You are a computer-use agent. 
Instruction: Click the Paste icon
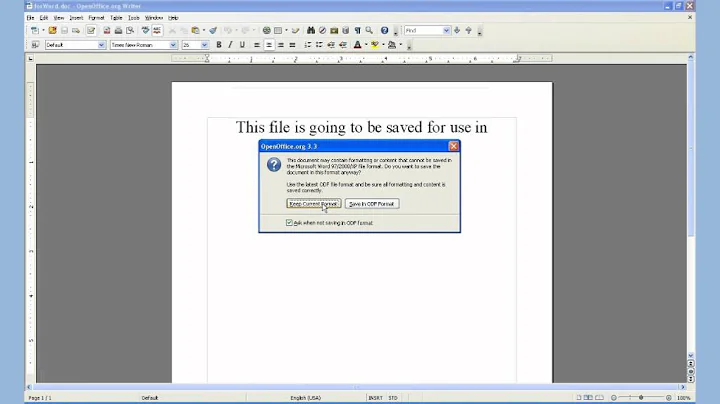(x=196, y=30)
